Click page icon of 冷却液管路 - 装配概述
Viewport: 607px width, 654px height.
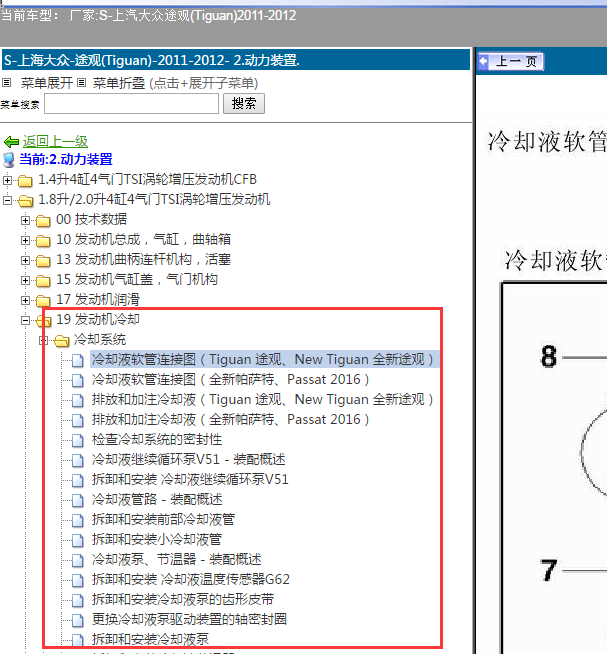coord(78,501)
